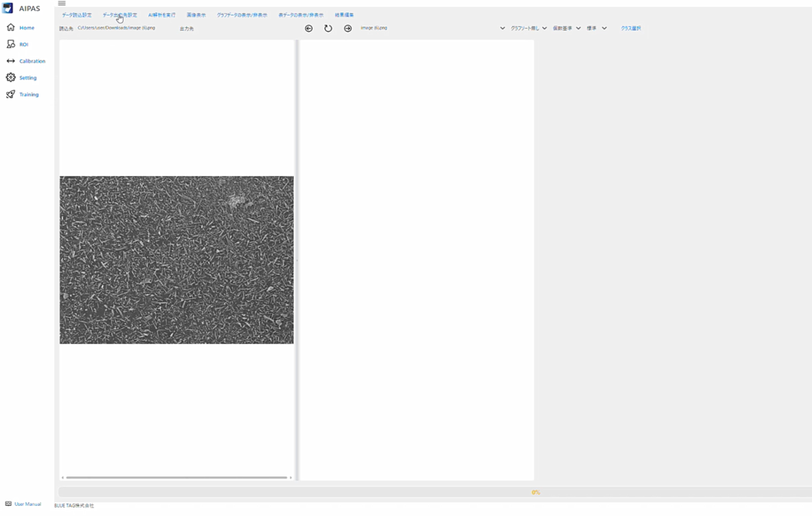Click the AIPAS logo icon

[x=8, y=8]
